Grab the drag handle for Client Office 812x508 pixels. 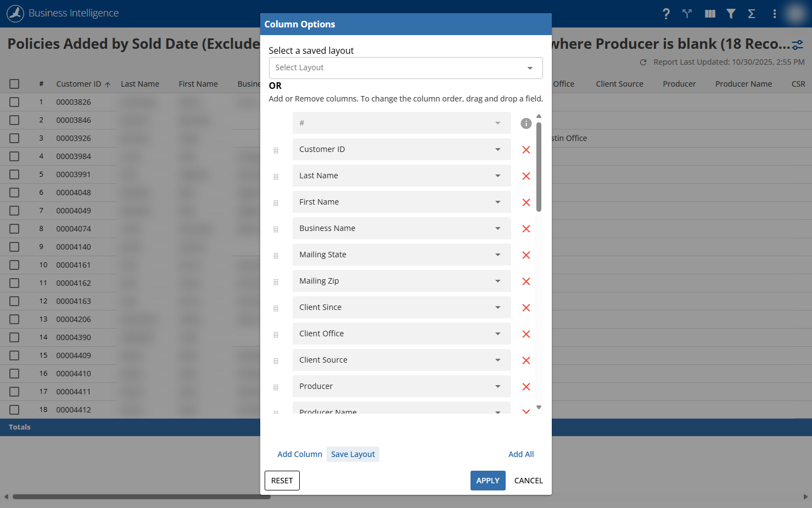276,335
